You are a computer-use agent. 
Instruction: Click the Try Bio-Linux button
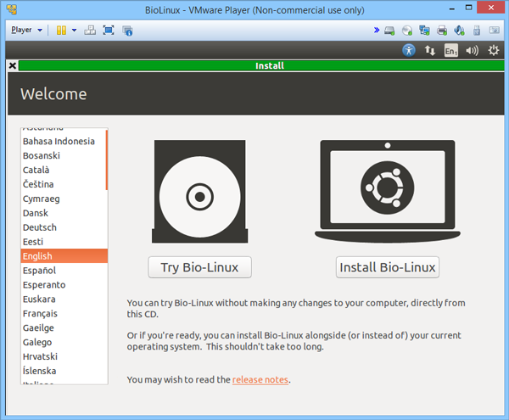tap(199, 267)
